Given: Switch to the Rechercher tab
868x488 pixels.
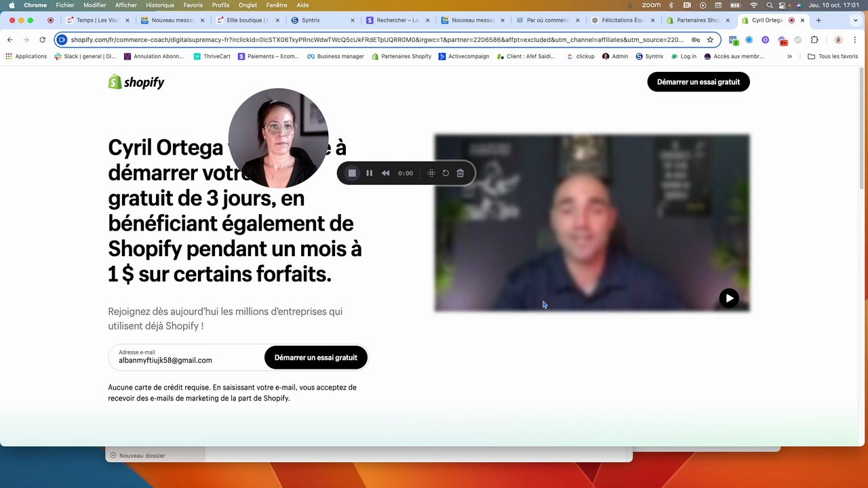Looking at the screenshot, I should pyautogui.click(x=397, y=20).
